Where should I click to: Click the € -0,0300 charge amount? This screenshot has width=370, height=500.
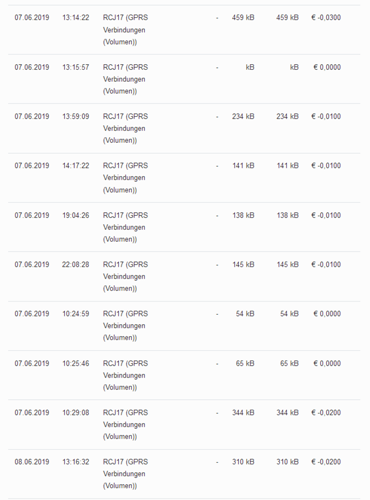tap(326, 18)
